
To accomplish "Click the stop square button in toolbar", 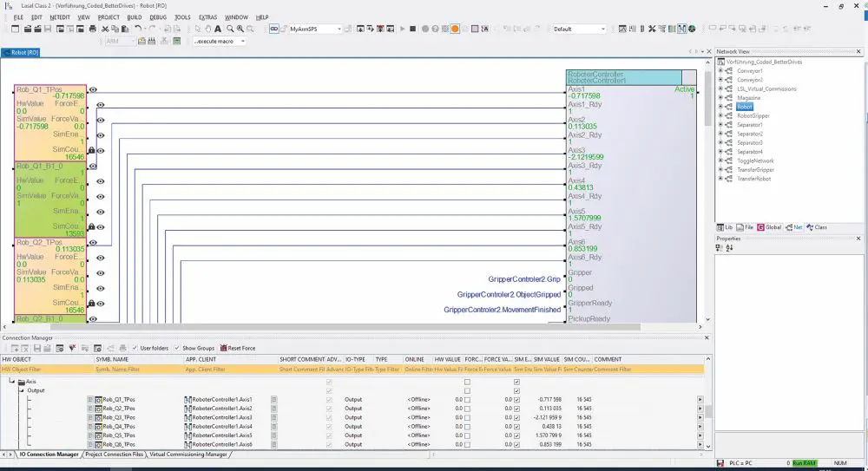I will point(412,29).
